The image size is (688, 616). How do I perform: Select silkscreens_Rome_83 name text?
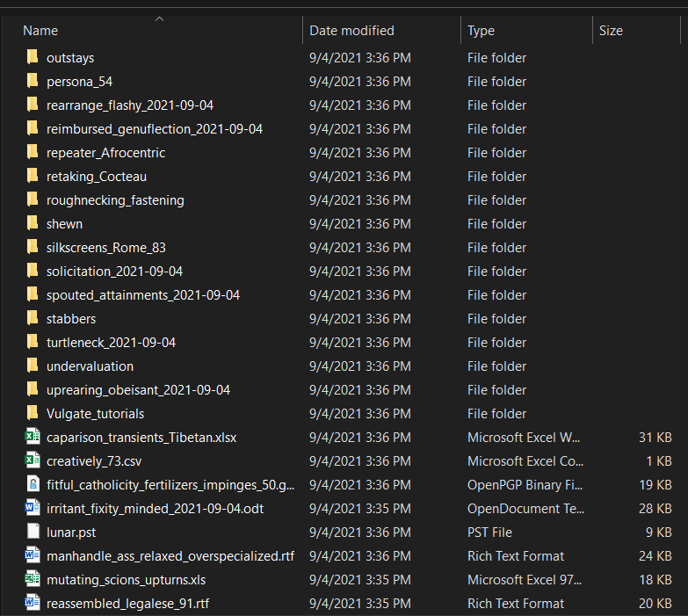pyautogui.click(x=106, y=248)
